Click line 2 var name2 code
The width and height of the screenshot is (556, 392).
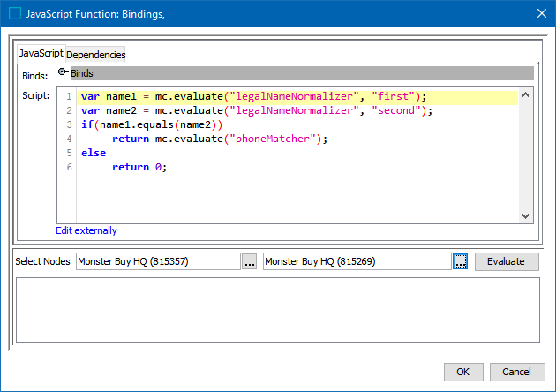[x=257, y=110]
